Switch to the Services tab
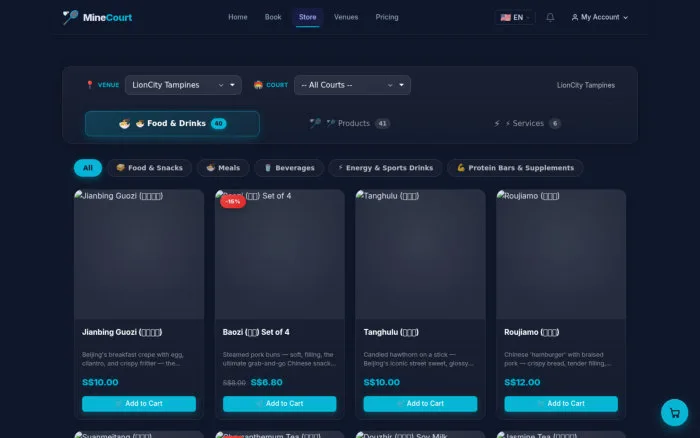 tap(527, 123)
